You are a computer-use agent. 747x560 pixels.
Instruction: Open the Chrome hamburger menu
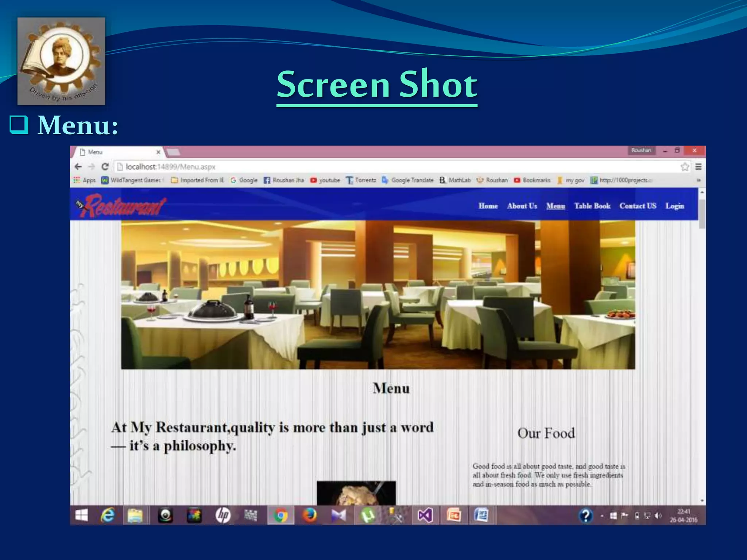tap(698, 167)
